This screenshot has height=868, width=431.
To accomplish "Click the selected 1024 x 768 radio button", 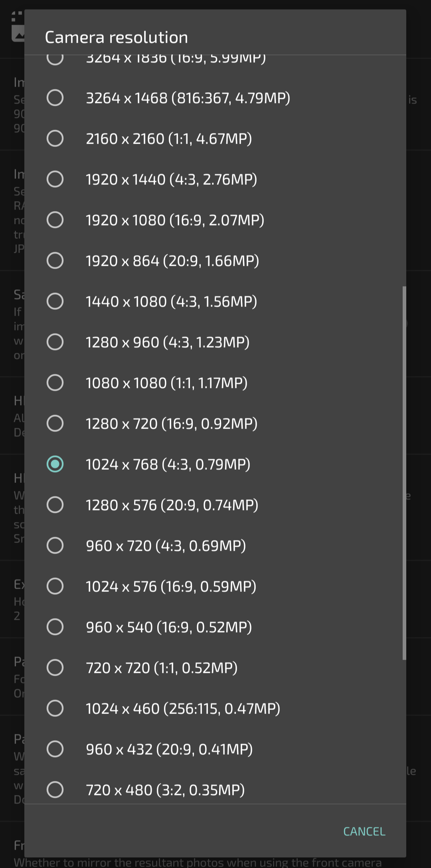I will click(55, 464).
